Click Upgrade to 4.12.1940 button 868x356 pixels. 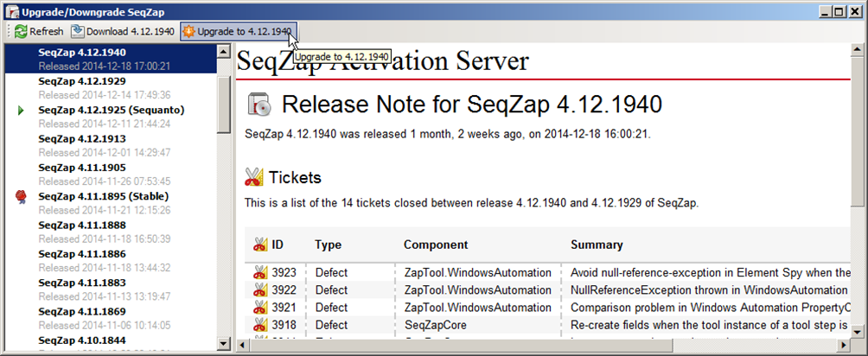click(x=239, y=32)
